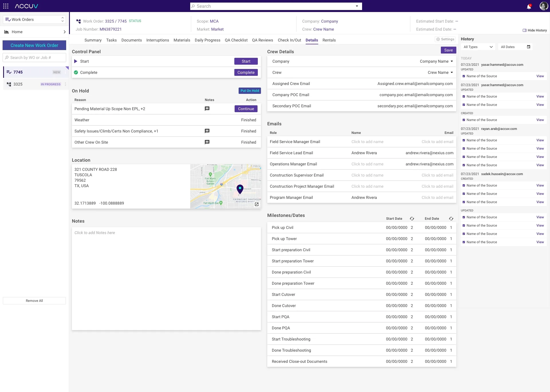Select work order 7745 in sidebar

[x=36, y=72]
